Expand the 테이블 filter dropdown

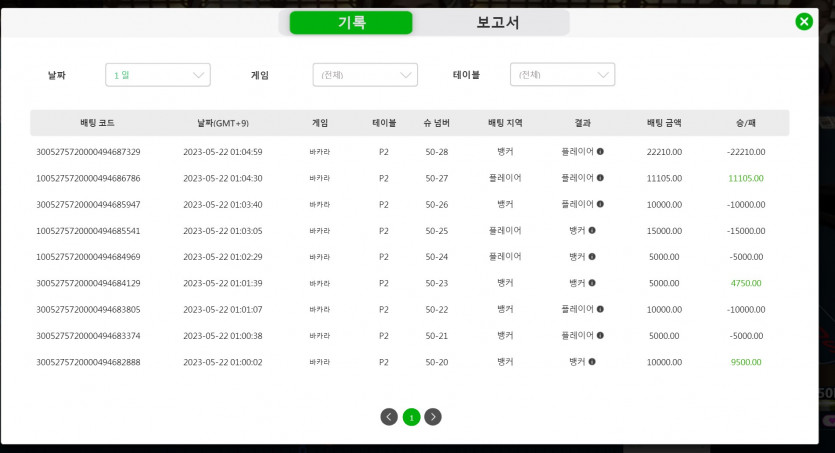[562, 75]
